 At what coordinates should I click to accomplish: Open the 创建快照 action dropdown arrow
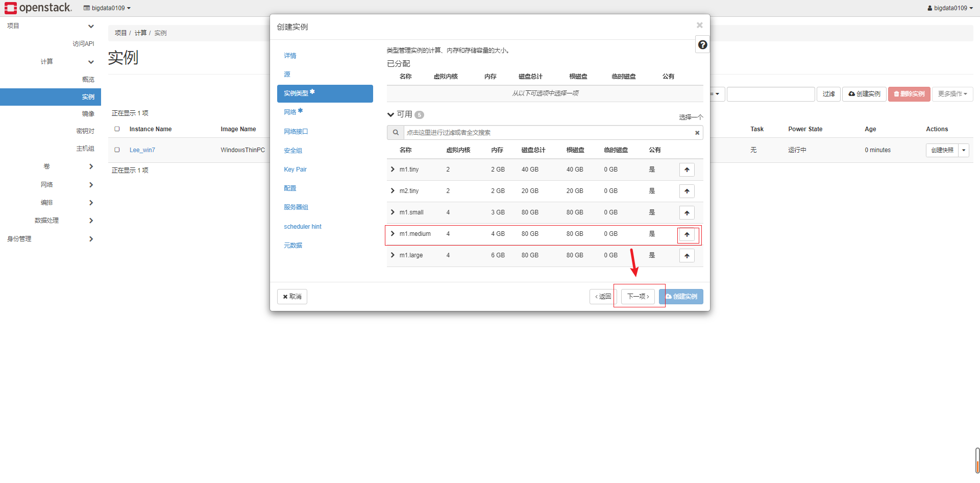coord(964,150)
